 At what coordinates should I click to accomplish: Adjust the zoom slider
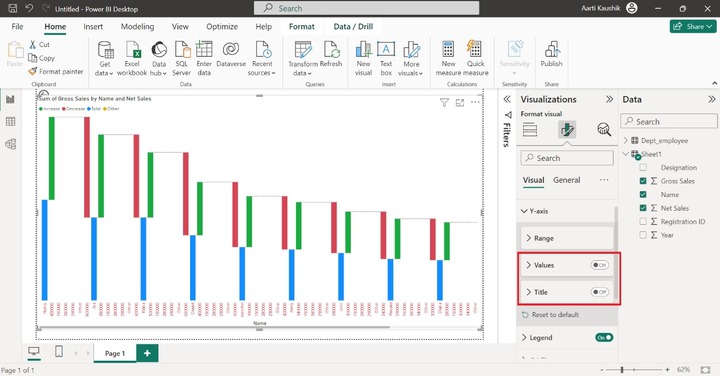pyautogui.click(x=622, y=370)
